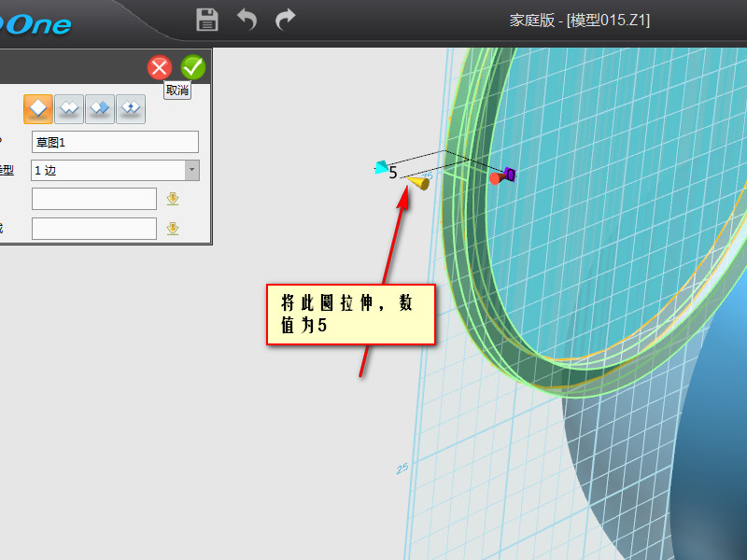Click the yellow cone drag handle
The image size is (747, 560).
click(x=419, y=182)
